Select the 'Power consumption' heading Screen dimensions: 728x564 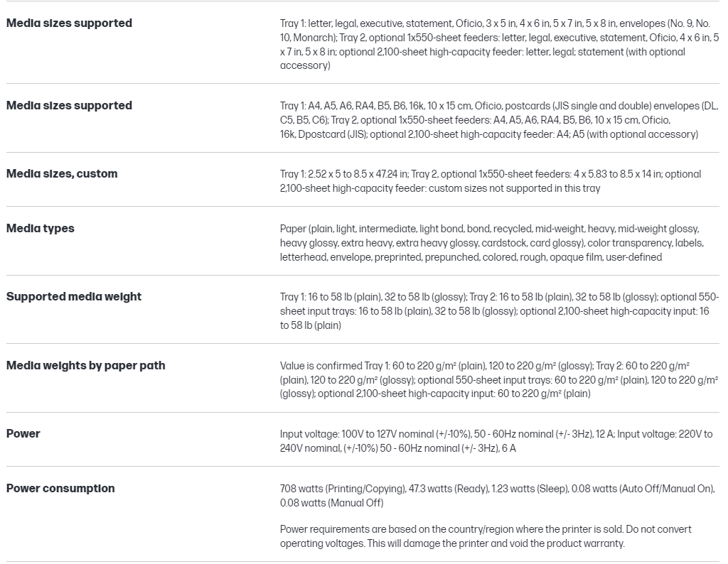(60, 489)
